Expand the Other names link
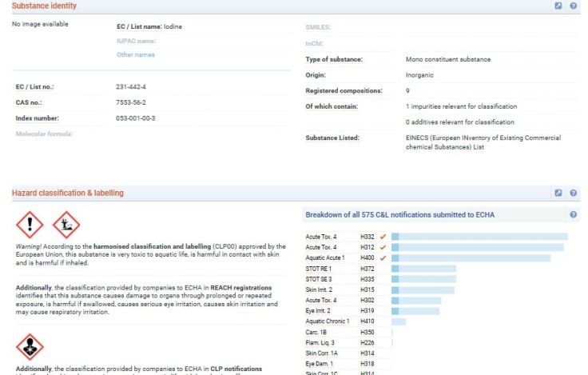 coord(136,55)
